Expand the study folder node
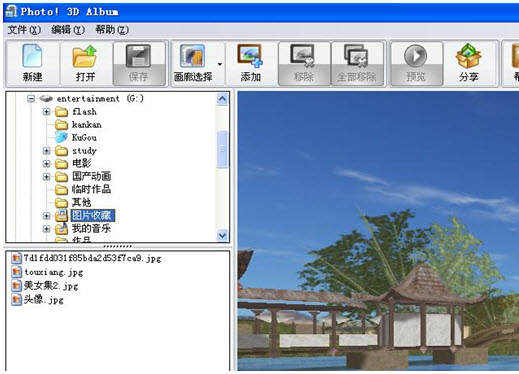The height and width of the screenshot is (374, 519). click(x=46, y=151)
